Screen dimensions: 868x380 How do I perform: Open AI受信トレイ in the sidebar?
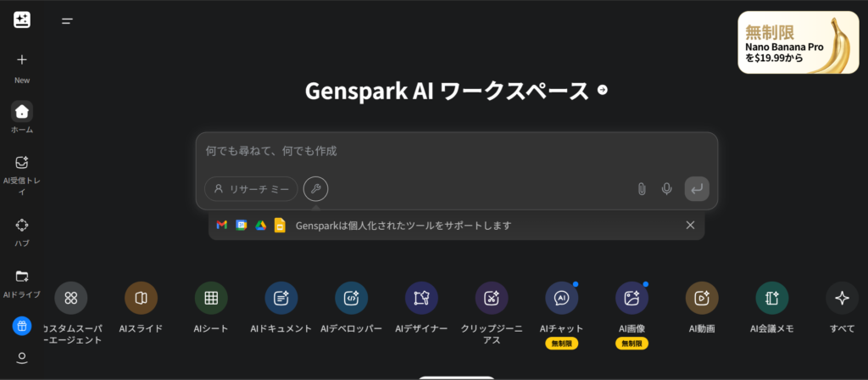(22, 163)
